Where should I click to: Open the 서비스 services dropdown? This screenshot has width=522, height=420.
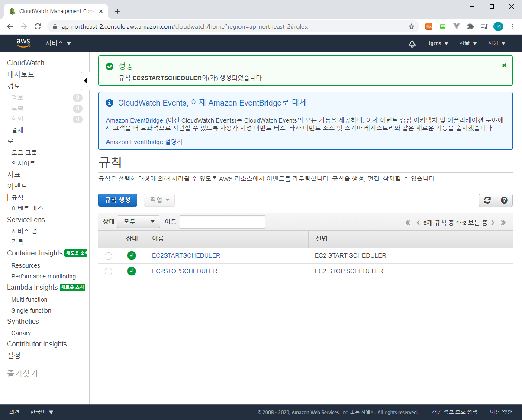pyautogui.click(x=58, y=43)
